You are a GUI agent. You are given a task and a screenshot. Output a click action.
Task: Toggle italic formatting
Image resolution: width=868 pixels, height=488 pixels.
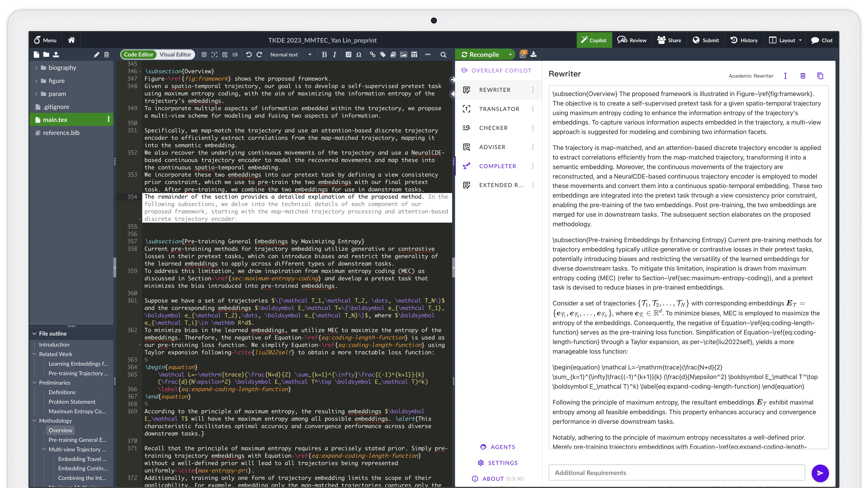(x=334, y=54)
